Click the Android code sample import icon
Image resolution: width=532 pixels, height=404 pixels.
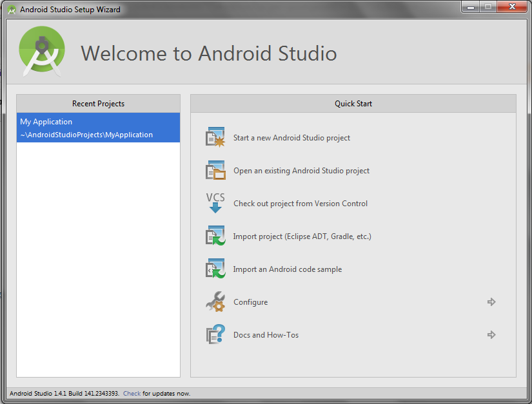click(215, 269)
